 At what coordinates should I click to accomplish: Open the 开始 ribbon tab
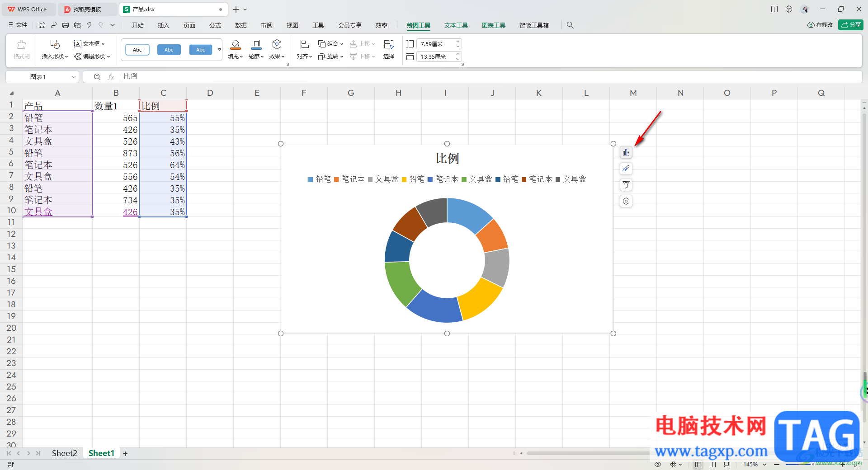[138, 25]
